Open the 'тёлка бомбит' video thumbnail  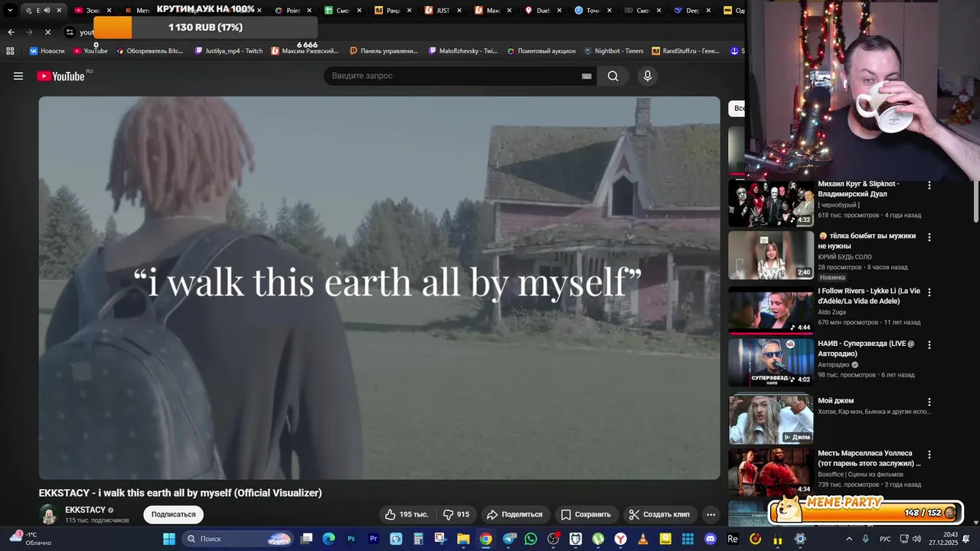771,255
